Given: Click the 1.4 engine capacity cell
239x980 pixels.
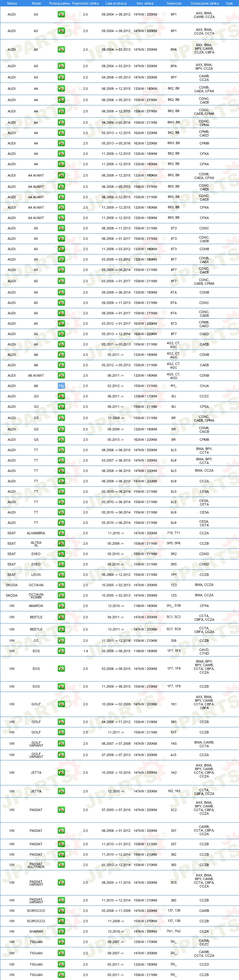Looking at the screenshot, I should [x=86, y=651].
